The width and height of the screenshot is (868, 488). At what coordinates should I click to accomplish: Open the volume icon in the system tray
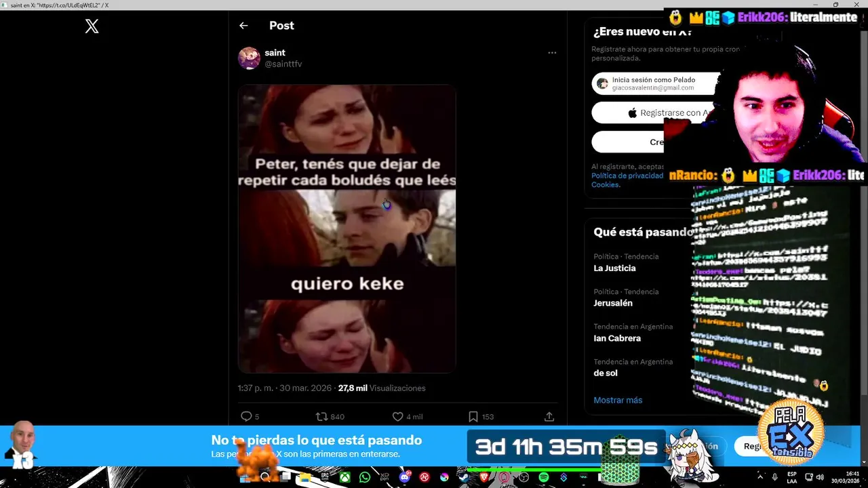pos(820,477)
